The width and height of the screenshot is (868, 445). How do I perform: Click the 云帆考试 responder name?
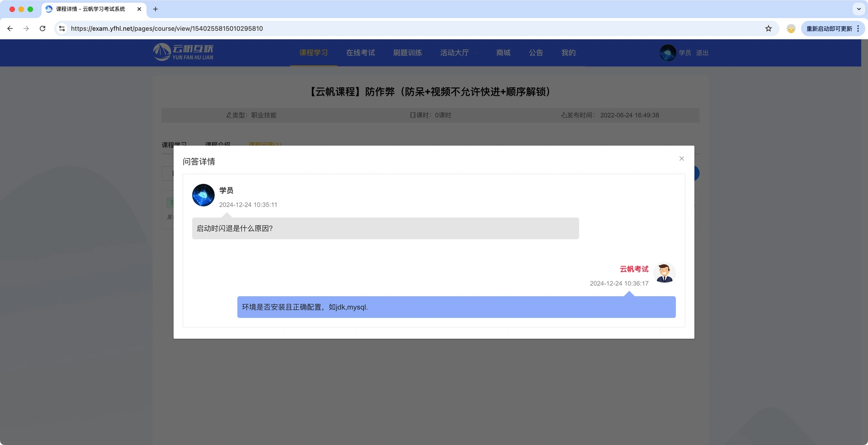pos(634,269)
